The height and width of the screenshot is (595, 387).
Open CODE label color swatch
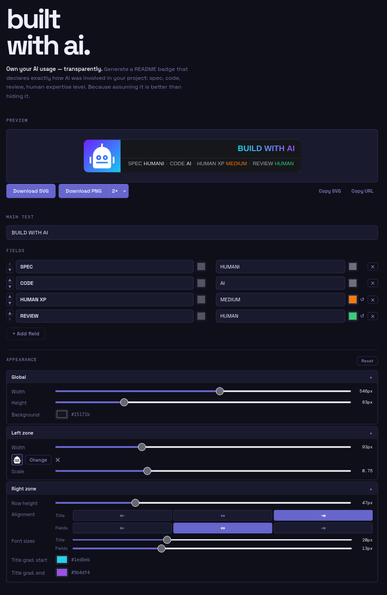[201, 283]
